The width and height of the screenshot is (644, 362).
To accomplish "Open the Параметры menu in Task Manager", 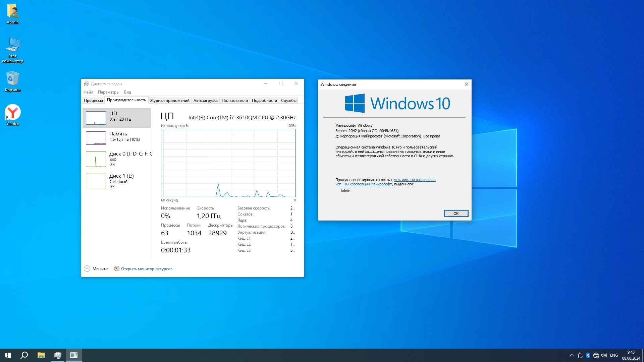I will click(108, 92).
